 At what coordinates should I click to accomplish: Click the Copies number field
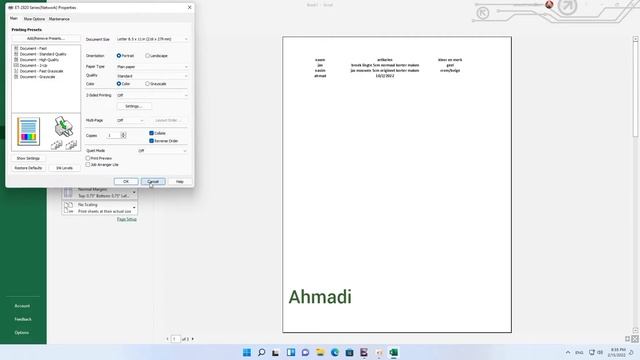113,135
